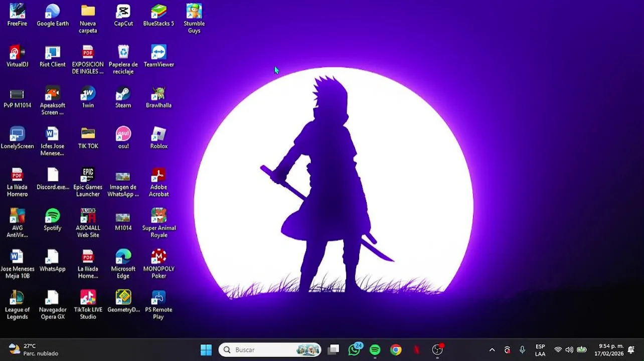Viewport: 644px width, 361px height.
Task: Select the Papelera de reciclaje icon
Action: click(x=123, y=60)
